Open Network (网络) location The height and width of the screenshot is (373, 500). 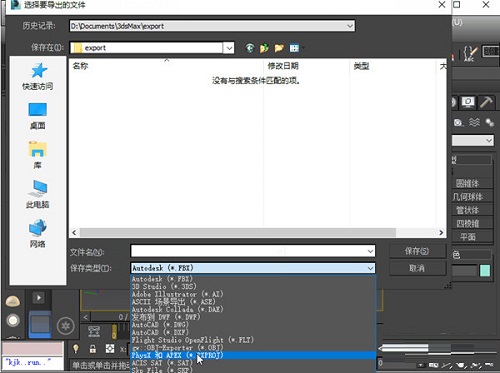click(x=38, y=234)
